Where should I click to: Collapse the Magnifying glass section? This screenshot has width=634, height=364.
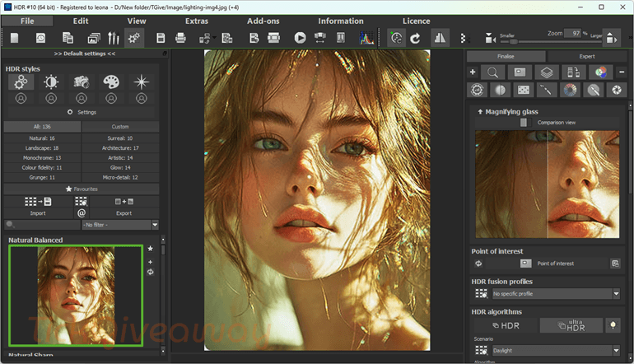(x=480, y=112)
